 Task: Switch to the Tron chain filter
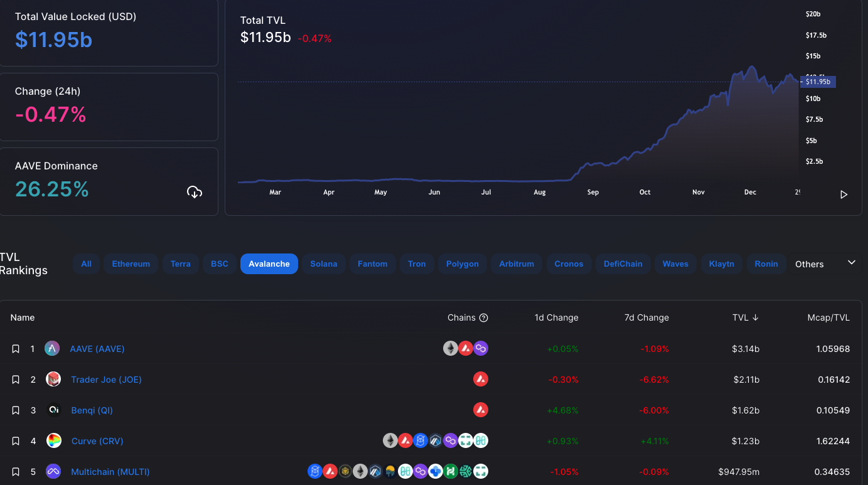pos(417,264)
